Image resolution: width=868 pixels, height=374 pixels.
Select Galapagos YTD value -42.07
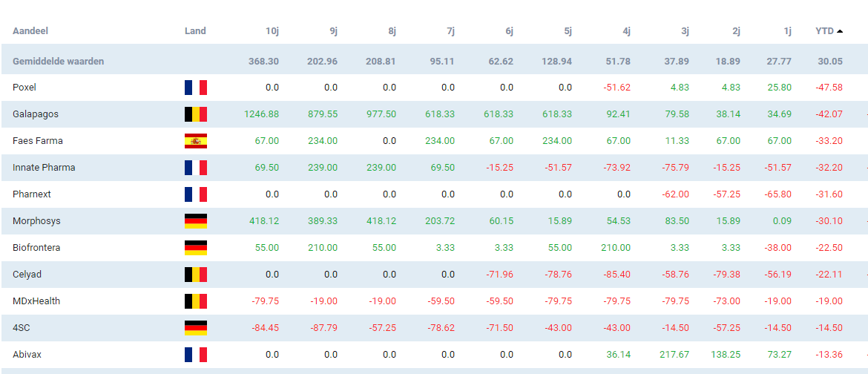pos(829,114)
